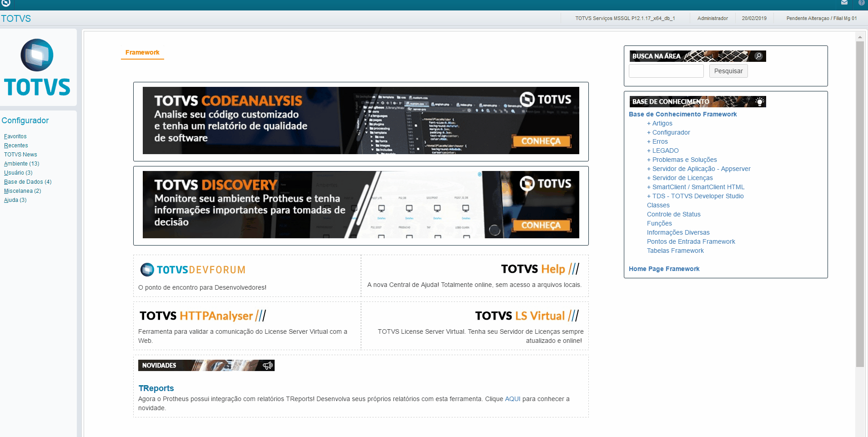The height and width of the screenshot is (437, 868).
Task: Open the Home Page Framework link
Action: 664,269
